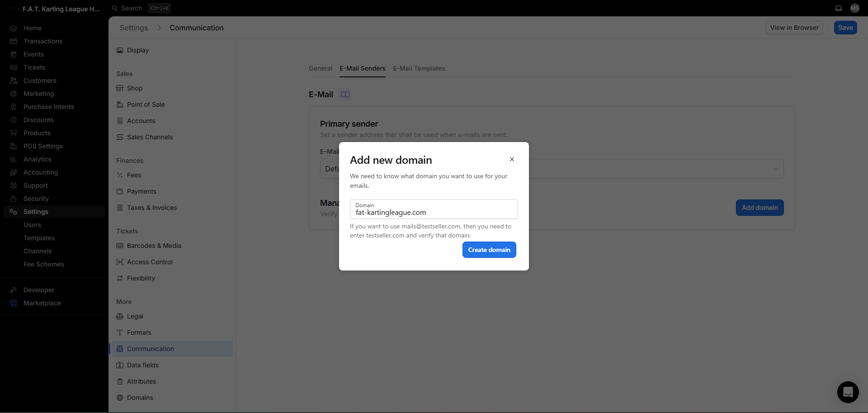The height and width of the screenshot is (413, 868).
Task: Click the Tickets icon in the sidebar
Action: [14, 67]
